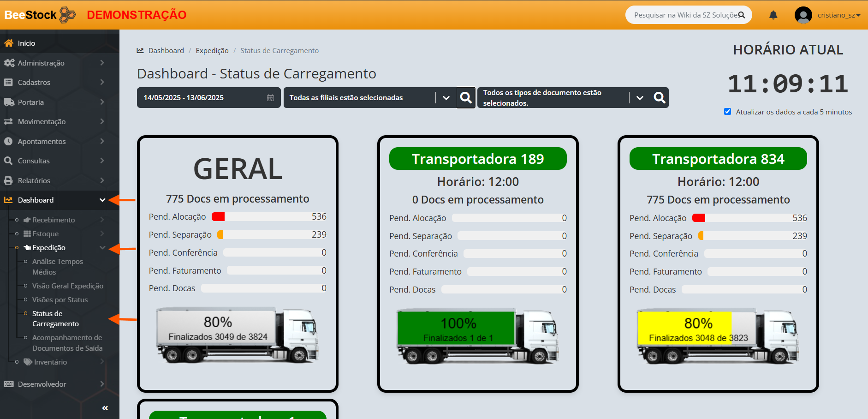This screenshot has width=868, height=419.
Task: Click the user avatar icon
Action: (803, 15)
